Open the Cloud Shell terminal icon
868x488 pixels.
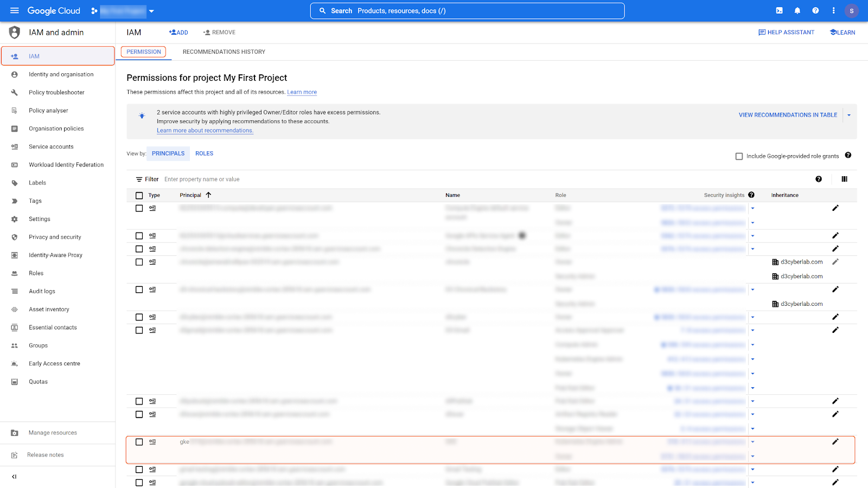coord(779,10)
